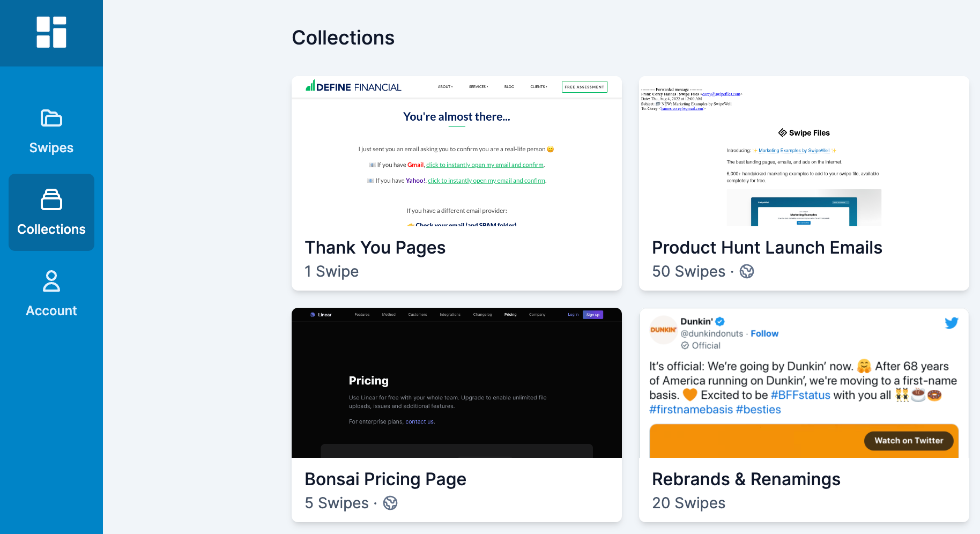Click '1 Swipe' count under Thank You Pages
The width and height of the screenshot is (980, 534).
(332, 271)
